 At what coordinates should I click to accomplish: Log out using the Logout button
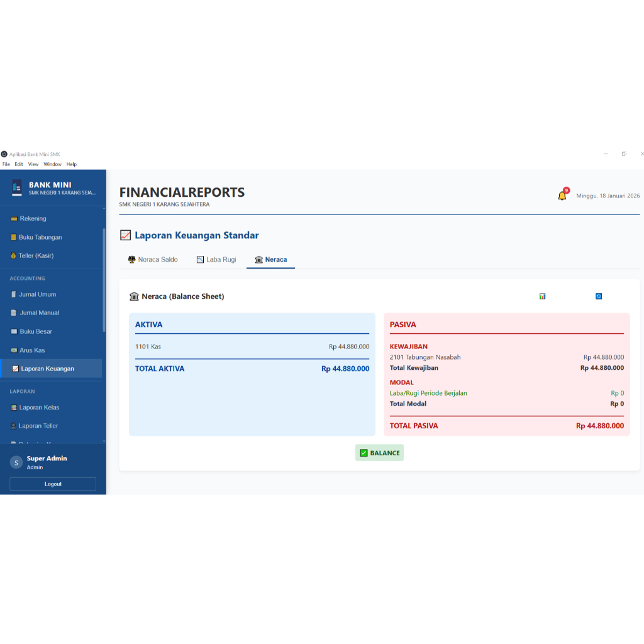pyautogui.click(x=53, y=484)
